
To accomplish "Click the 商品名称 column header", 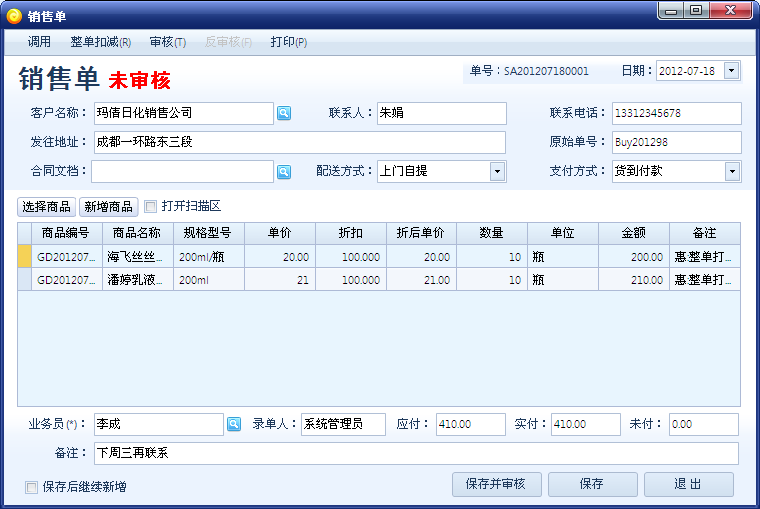I will tap(138, 233).
